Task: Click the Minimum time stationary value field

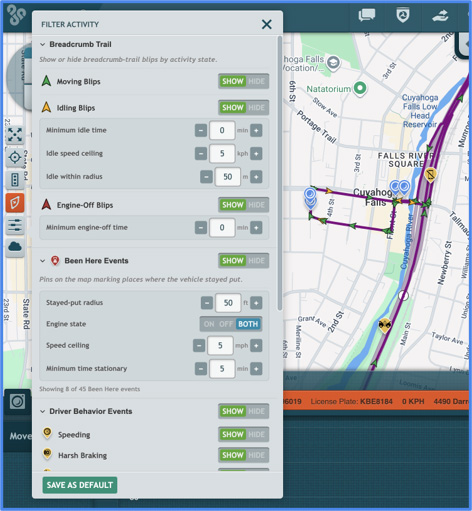Action: 222,369
